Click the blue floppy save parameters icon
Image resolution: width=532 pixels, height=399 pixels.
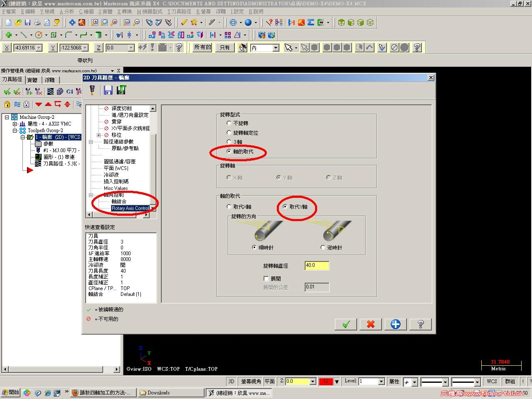click(108, 90)
